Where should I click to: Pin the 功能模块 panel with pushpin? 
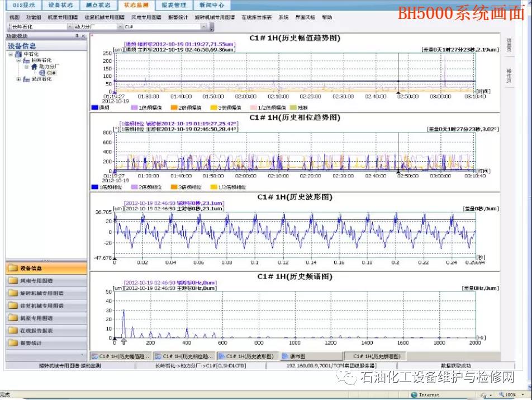(x=77, y=36)
